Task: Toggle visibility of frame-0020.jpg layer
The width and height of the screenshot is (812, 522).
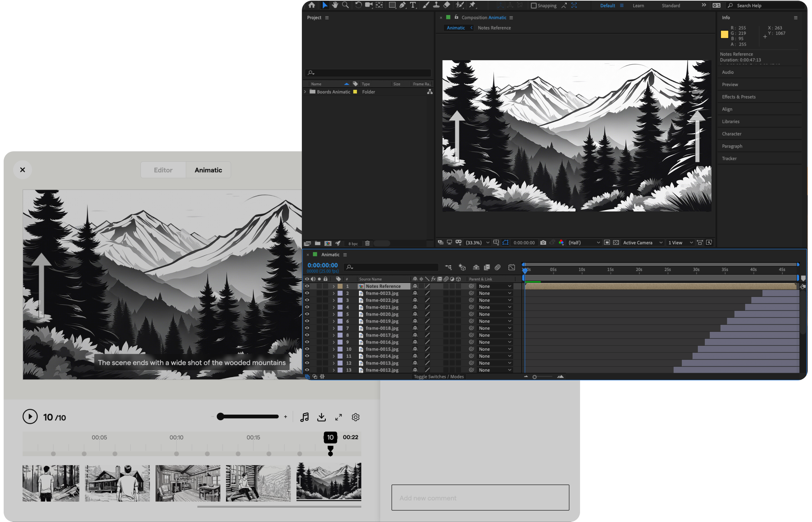Action: click(307, 314)
